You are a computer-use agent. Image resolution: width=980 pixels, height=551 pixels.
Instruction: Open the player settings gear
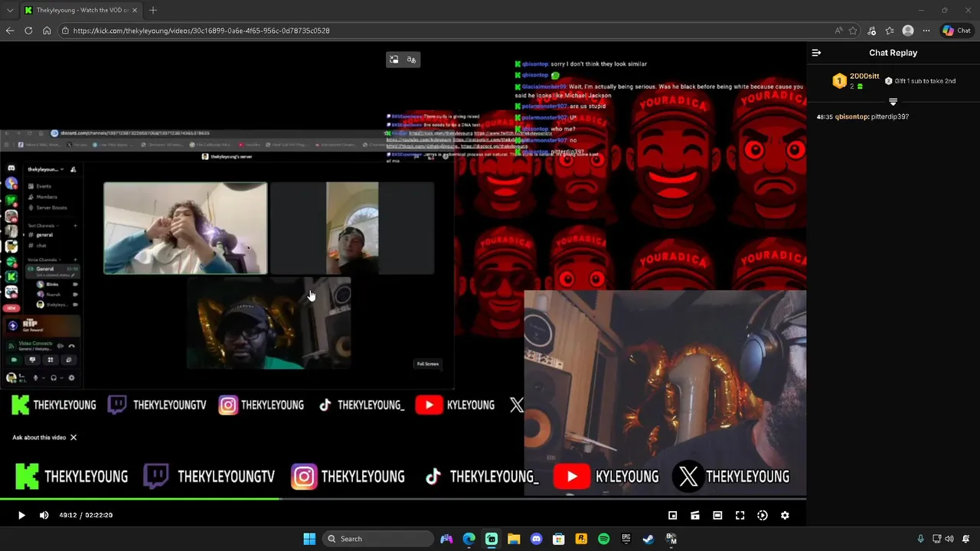coord(785,515)
